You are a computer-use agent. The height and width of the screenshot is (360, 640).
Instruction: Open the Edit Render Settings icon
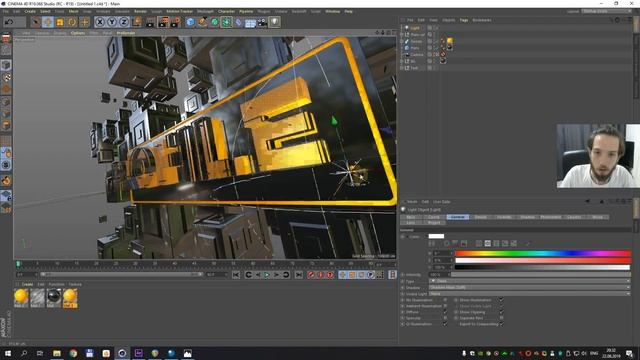pyautogui.click(x=176, y=22)
